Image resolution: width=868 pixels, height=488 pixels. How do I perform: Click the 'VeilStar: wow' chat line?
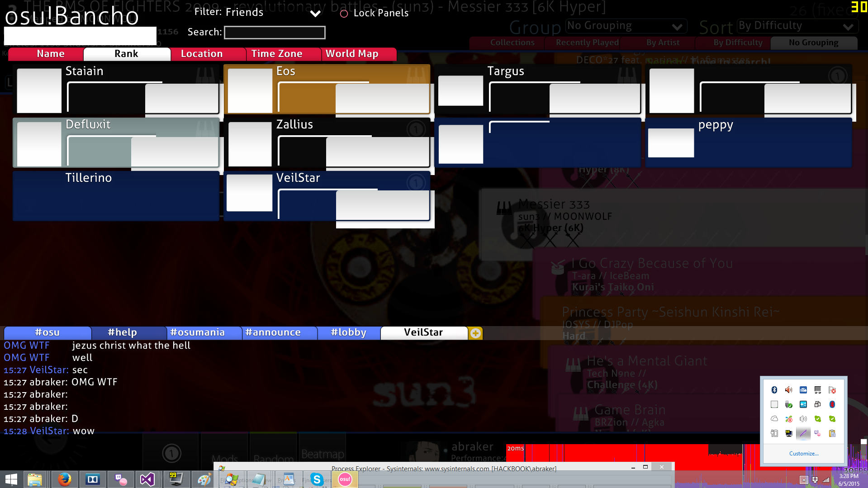[49, 431]
